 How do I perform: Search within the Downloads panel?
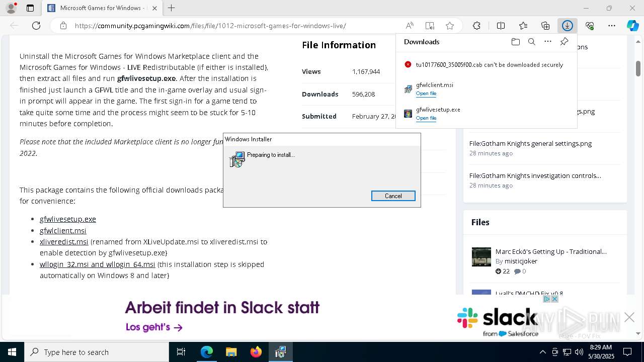point(531,42)
